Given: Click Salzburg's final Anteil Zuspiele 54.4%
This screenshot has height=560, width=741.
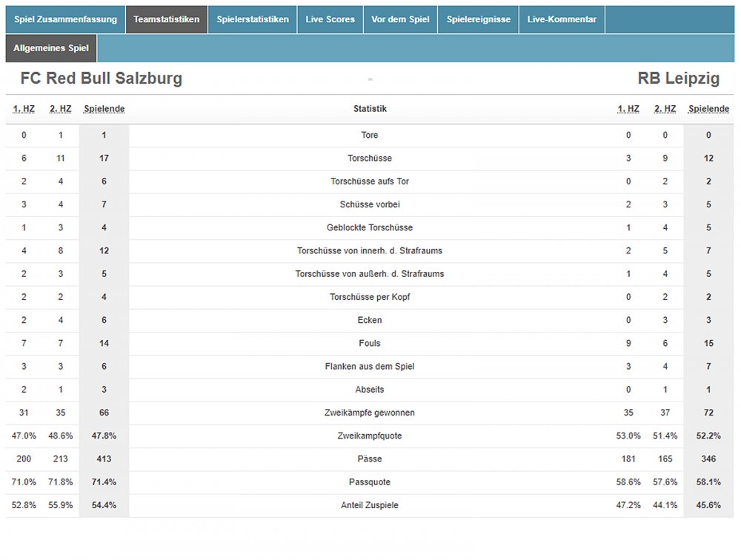Looking at the screenshot, I should pos(104,506).
